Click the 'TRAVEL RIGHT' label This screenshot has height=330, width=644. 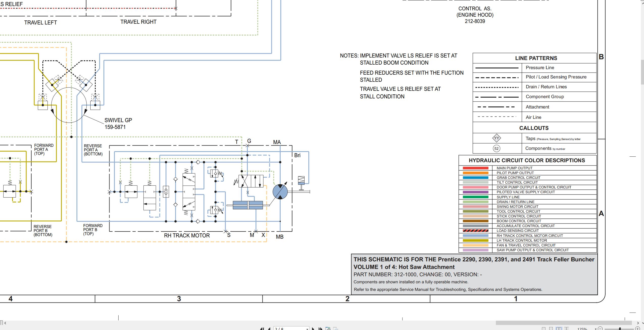click(138, 22)
